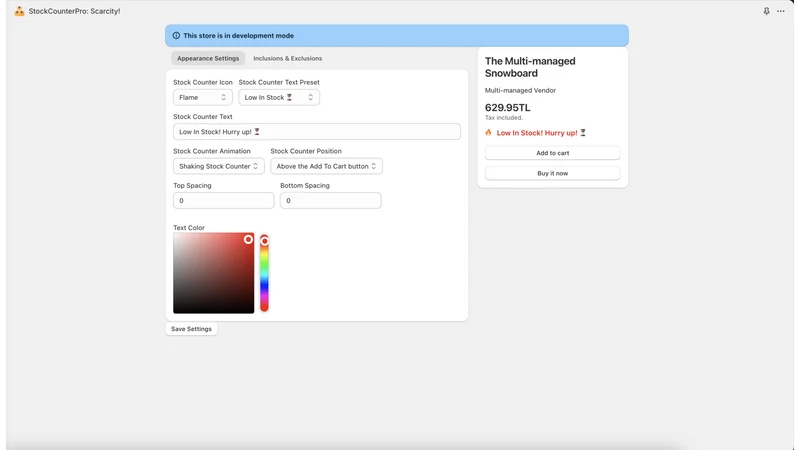
Task: Pin the app using the pin icon
Action: [x=766, y=11]
